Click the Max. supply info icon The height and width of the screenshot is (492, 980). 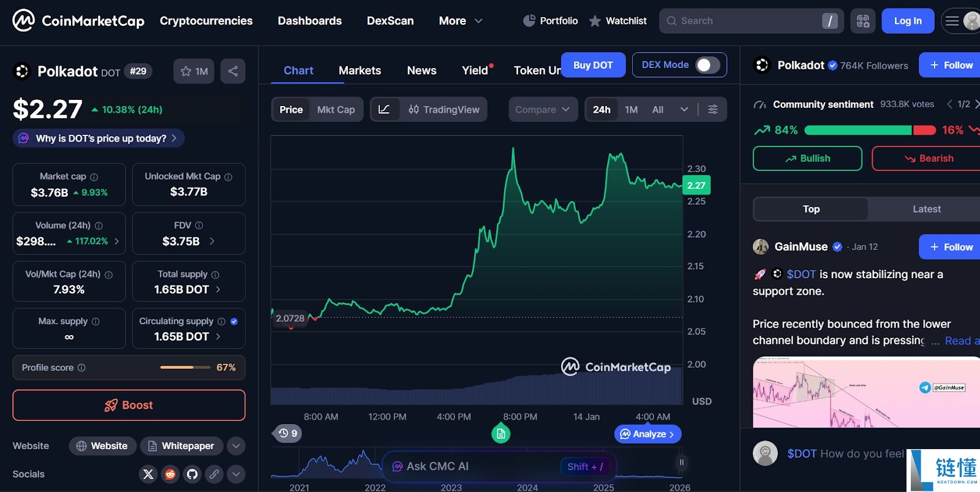96,321
